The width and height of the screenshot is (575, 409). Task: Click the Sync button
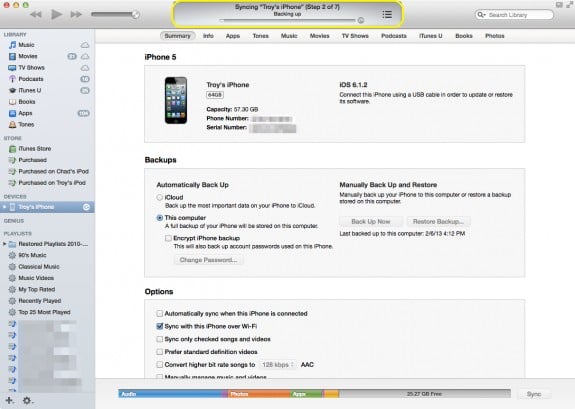tap(534, 394)
